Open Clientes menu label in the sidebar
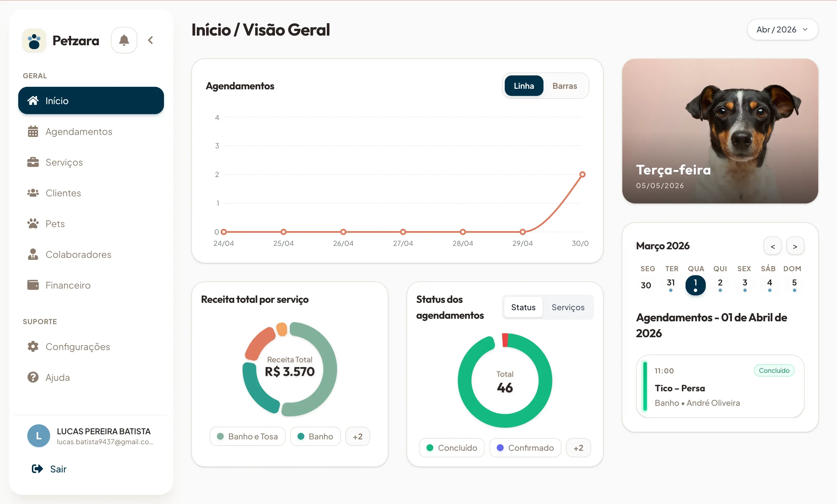This screenshot has width=837, height=504. click(x=63, y=193)
